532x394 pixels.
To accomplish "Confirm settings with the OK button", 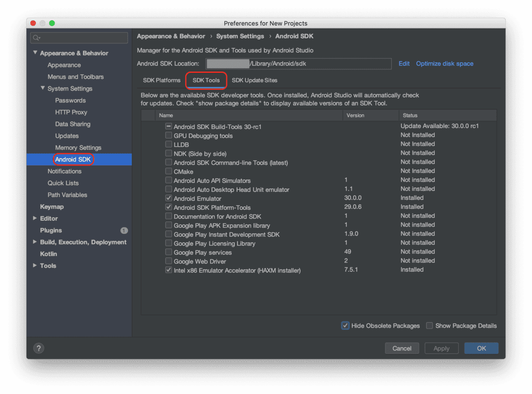I will point(481,348).
